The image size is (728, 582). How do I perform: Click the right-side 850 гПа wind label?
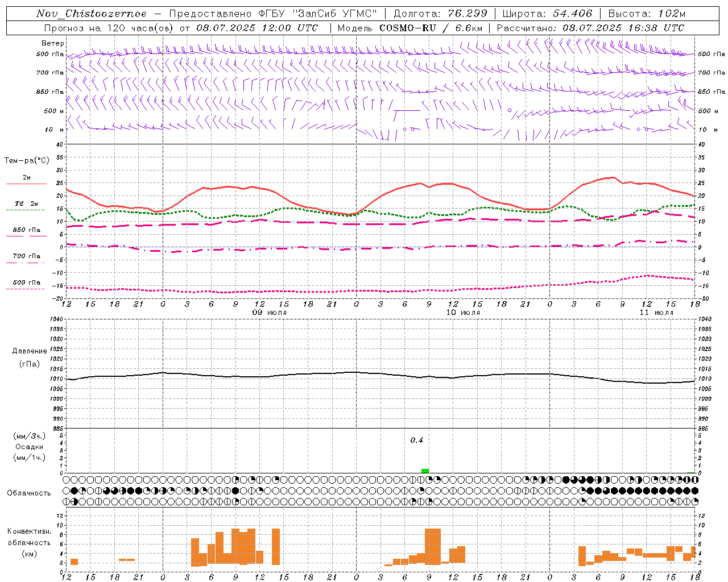[712, 92]
